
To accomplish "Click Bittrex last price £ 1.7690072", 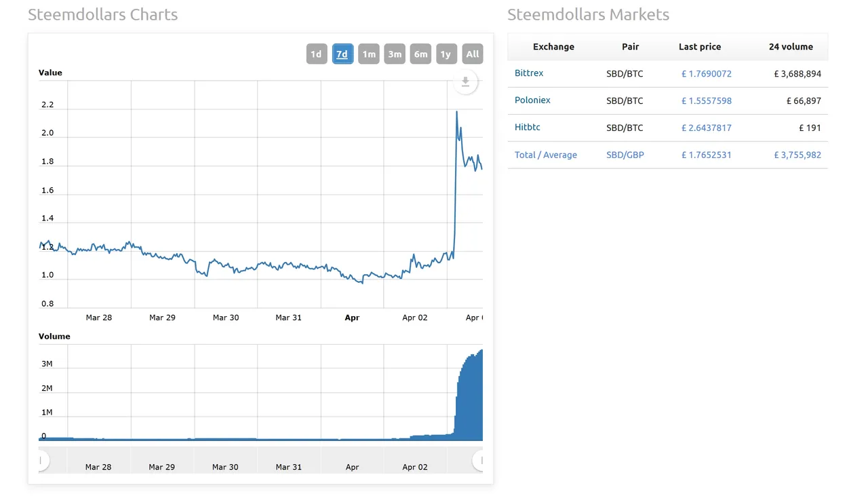I will pos(707,73).
